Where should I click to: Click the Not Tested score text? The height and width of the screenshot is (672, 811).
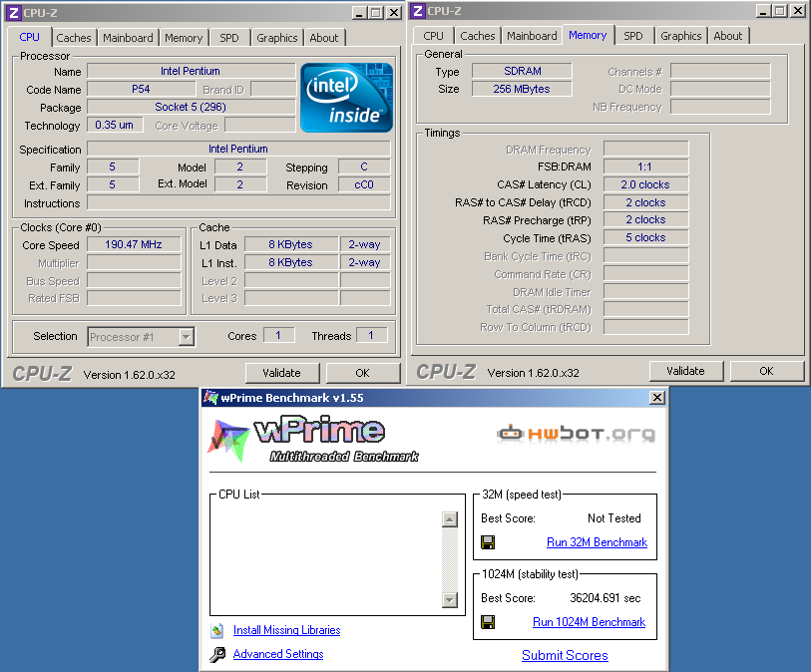pyautogui.click(x=613, y=518)
